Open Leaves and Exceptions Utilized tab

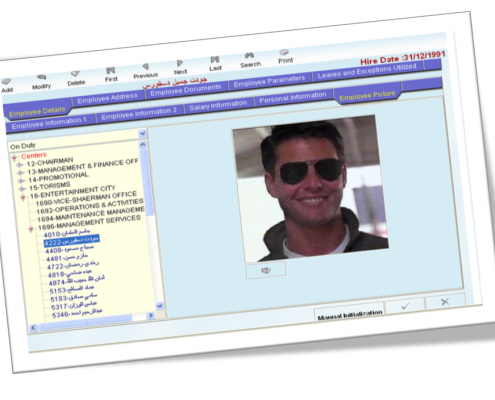[x=367, y=71]
